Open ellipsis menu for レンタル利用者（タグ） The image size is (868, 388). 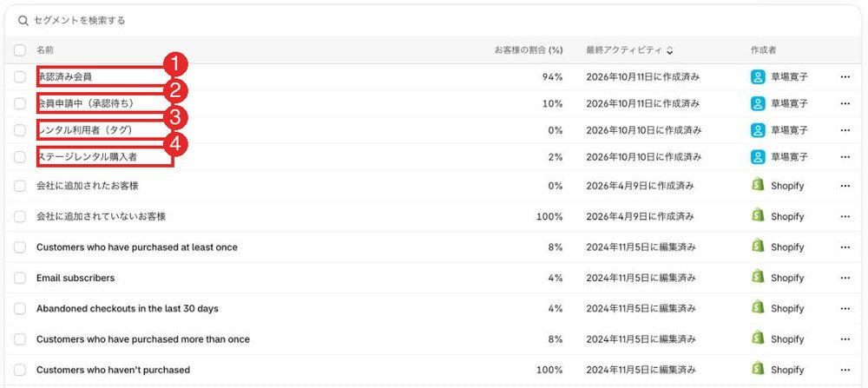[845, 130]
